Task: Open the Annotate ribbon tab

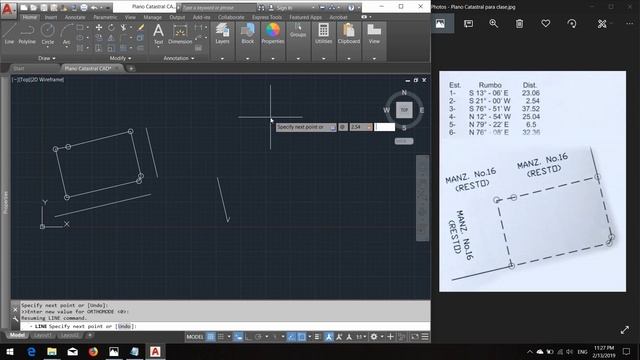Action: 75,17
